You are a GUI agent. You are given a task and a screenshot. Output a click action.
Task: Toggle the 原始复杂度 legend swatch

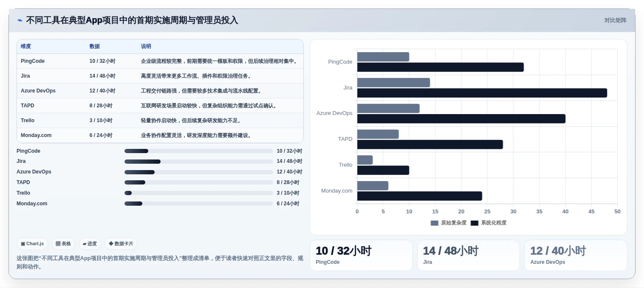coord(434,223)
